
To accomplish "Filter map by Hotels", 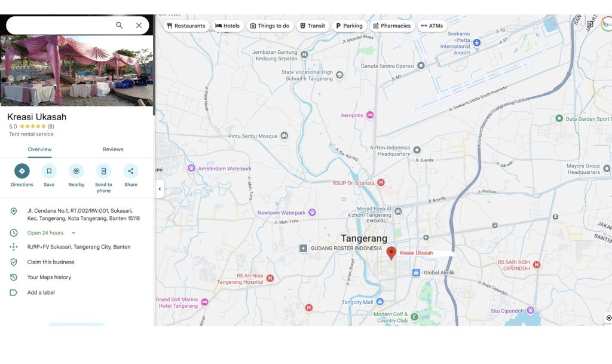I will point(228,26).
